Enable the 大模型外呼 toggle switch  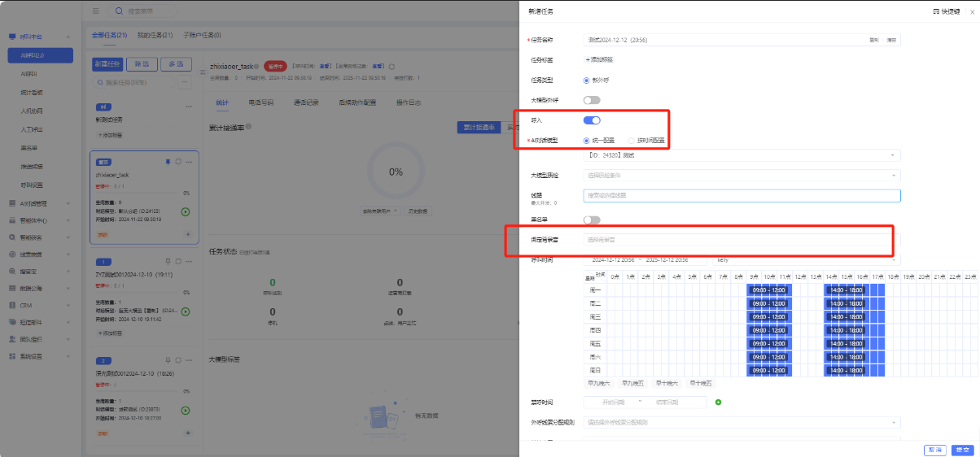(x=592, y=100)
